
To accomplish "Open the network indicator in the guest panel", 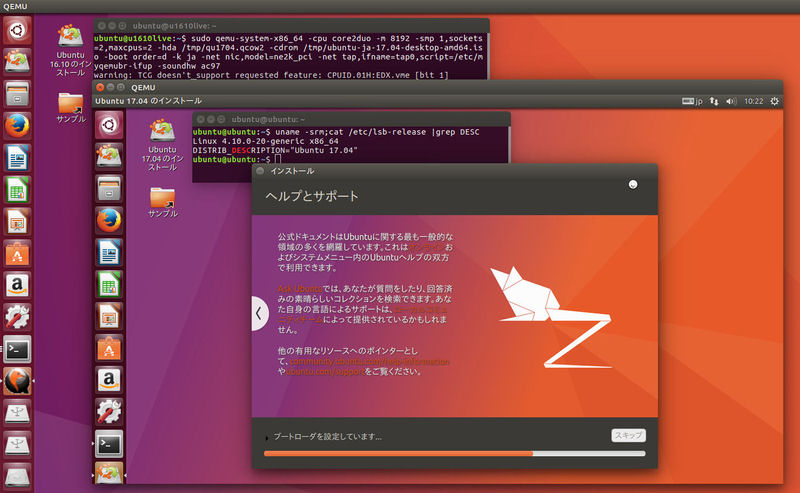I will 714,101.
